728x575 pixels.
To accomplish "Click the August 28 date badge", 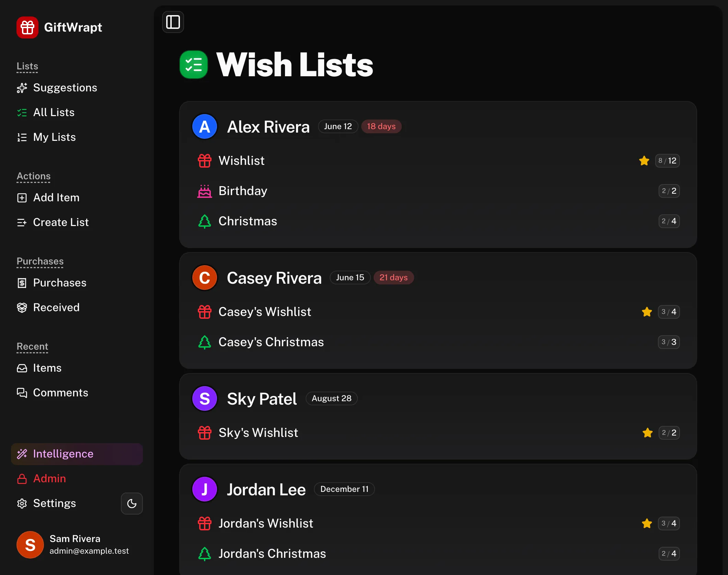I will click(332, 398).
